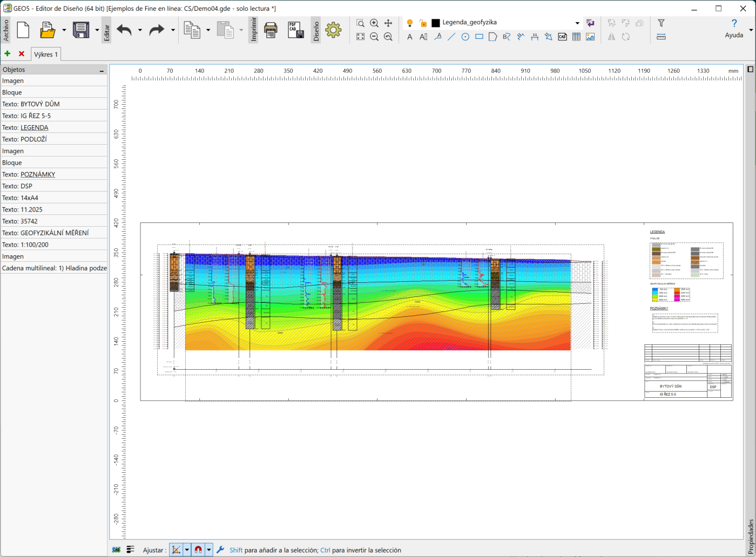Insert a table with the table tool

[x=576, y=37]
